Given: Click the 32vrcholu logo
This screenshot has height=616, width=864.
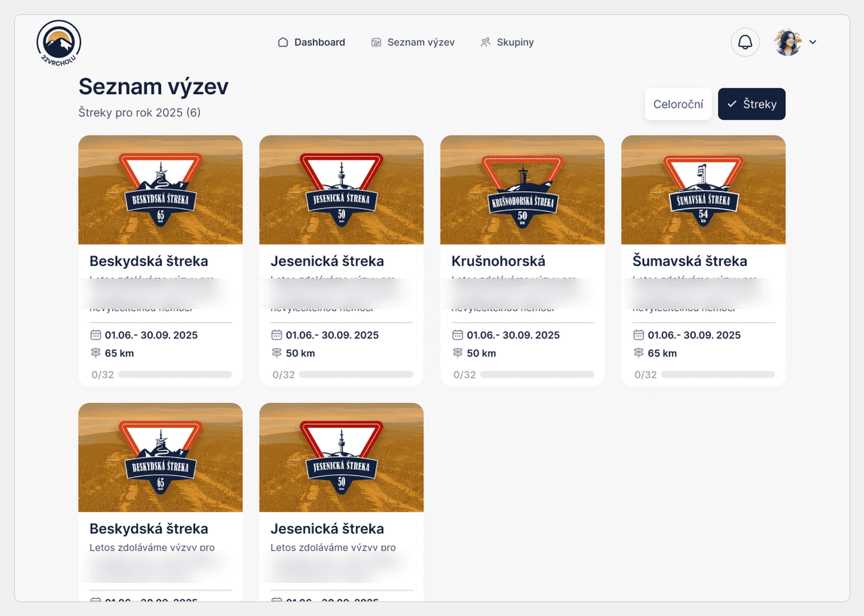Looking at the screenshot, I should coord(58,43).
